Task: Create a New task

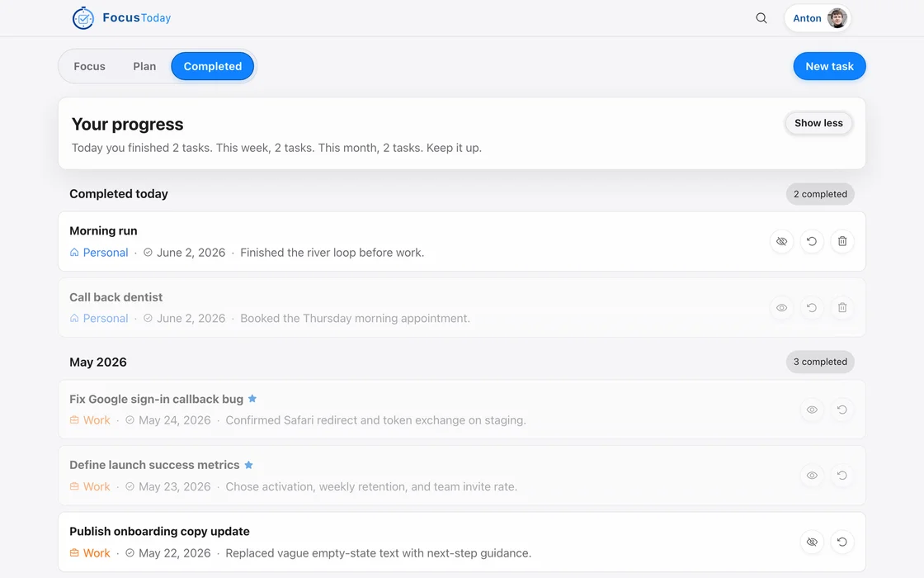Action: click(829, 66)
